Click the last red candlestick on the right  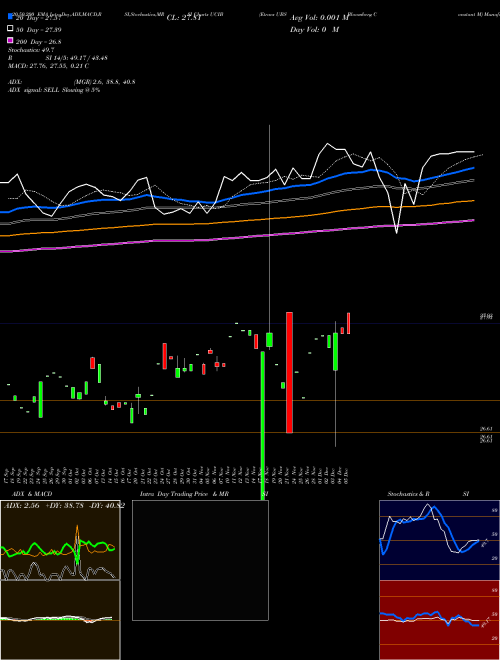[348, 323]
